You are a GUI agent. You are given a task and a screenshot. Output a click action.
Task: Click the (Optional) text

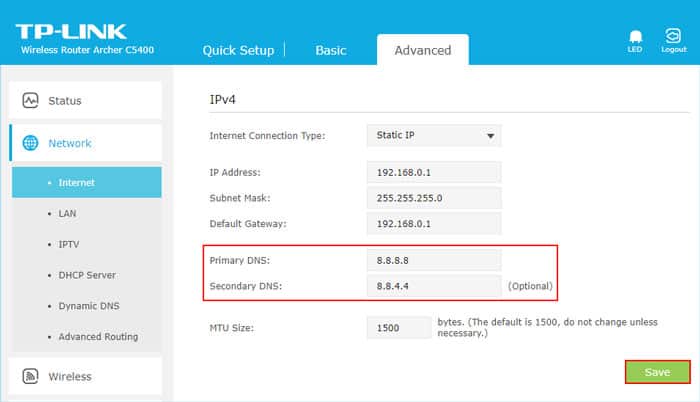[x=530, y=286]
